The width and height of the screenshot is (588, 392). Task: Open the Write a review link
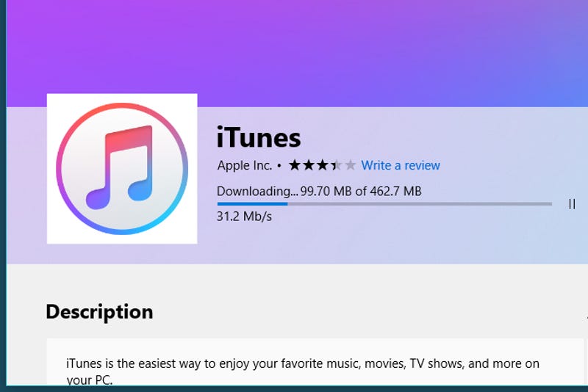(401, 165)
